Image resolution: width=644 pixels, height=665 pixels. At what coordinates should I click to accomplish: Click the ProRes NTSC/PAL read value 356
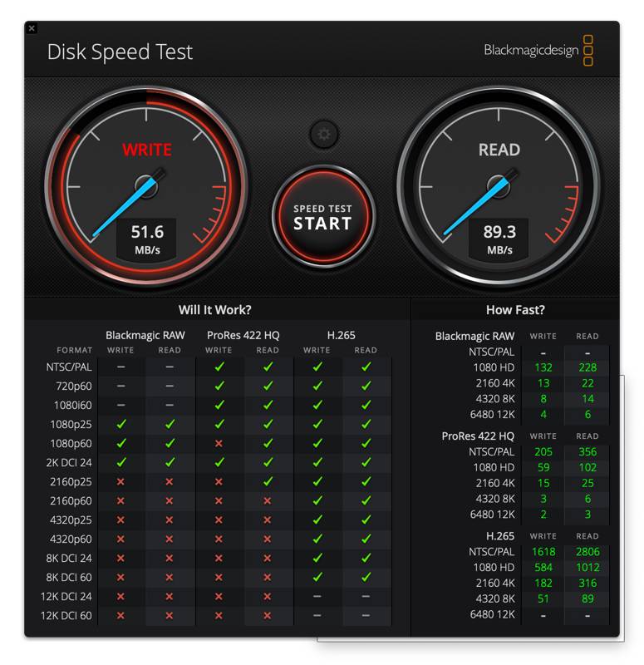587,451
